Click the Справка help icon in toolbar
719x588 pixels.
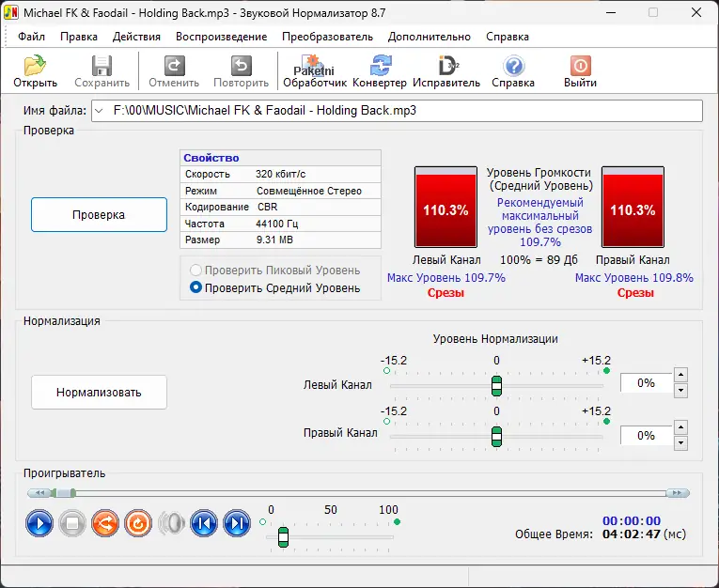click(x=513, y=67)
